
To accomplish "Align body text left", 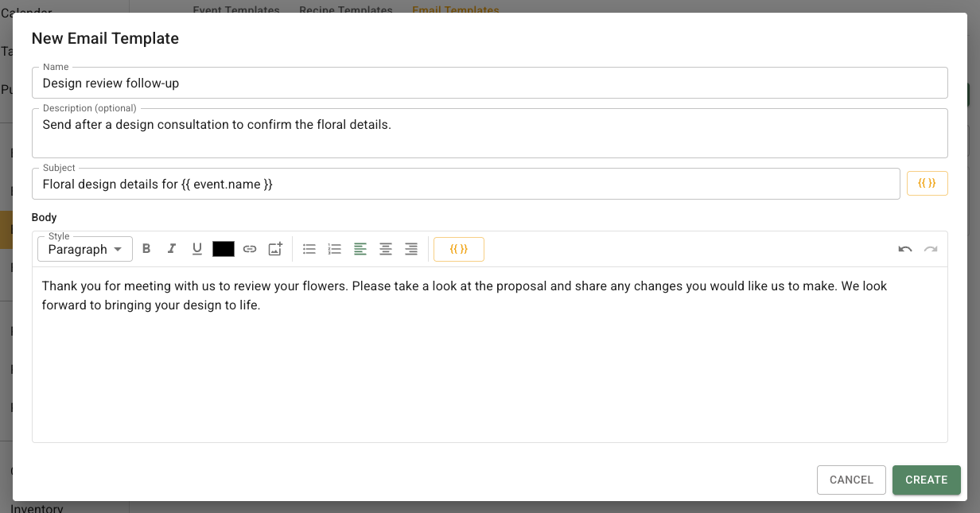I will [x=360, y=249].
